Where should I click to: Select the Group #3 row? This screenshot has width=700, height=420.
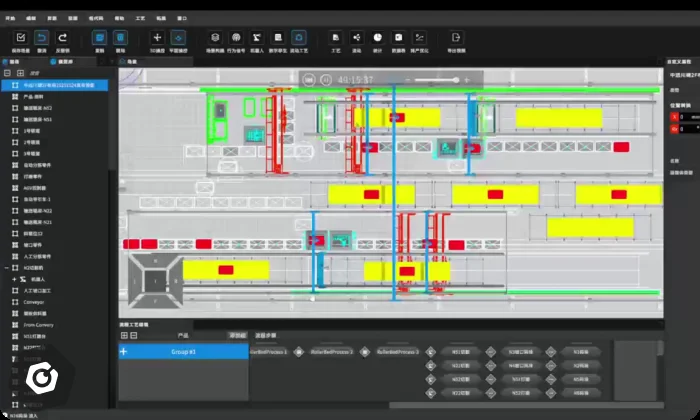pos(183,352)
